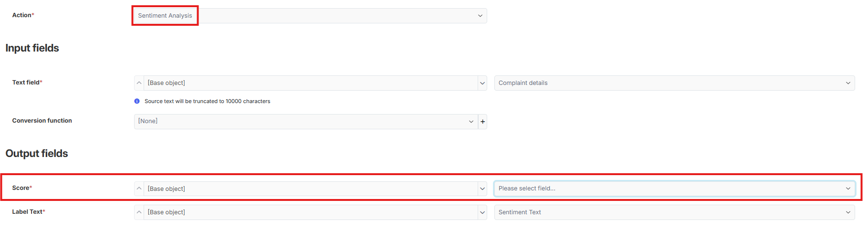Click the chevron of Score's [Base object] box
Image resolution: width=868 pixels, height=230 pixels.
(482, 188)
